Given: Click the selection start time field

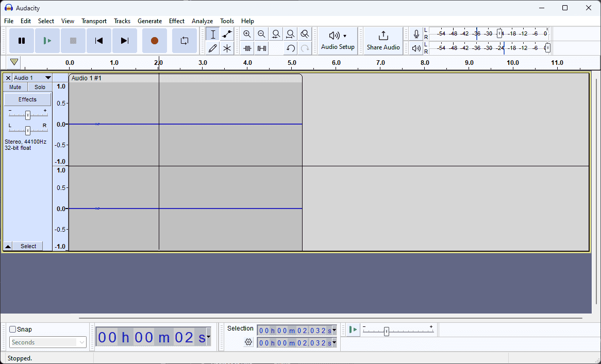Looking at the screenshot, I should click(294, 330).
